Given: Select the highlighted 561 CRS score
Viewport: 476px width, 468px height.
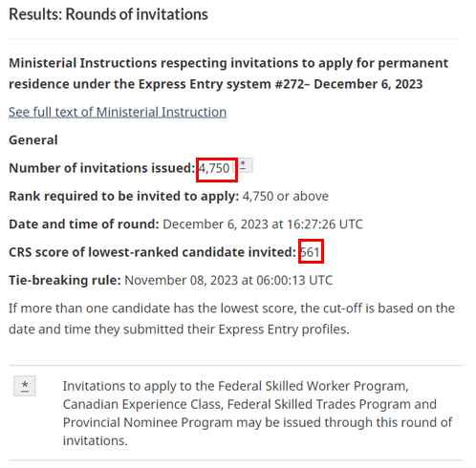Looking at the screenshot, I should tap(310, 252).
